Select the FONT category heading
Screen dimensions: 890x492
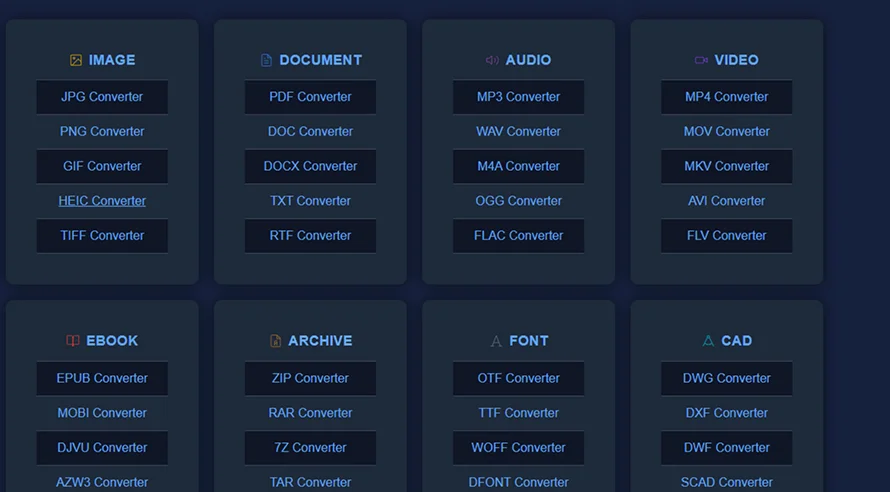pyautogui.click(x=528, y=341)
